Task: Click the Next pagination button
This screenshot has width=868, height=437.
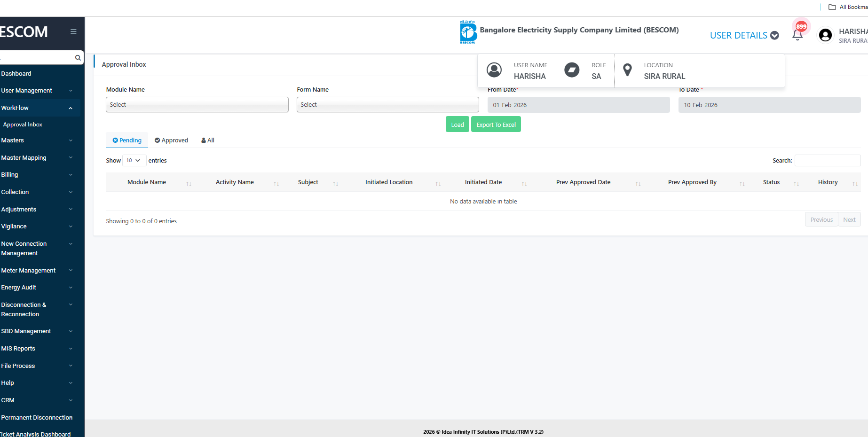Action: click(x=849, y=220)
